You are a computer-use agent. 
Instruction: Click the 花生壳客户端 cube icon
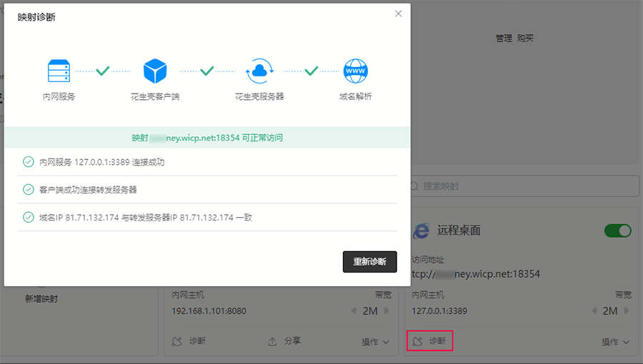click(x=155, y=71)
